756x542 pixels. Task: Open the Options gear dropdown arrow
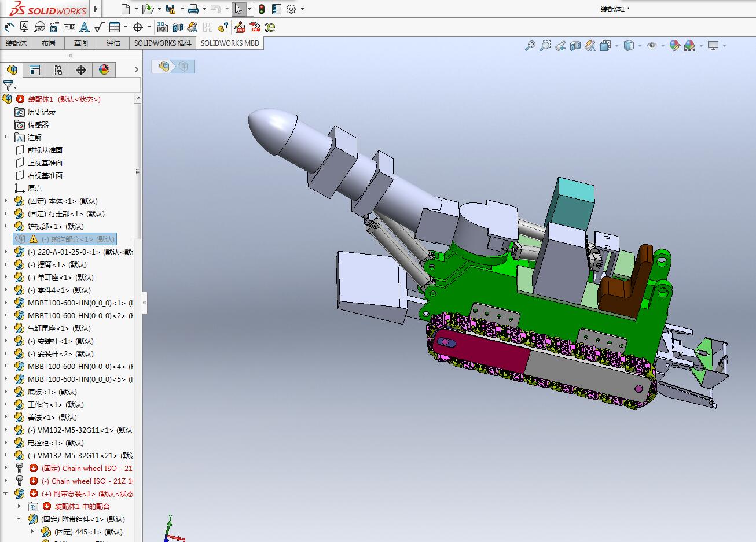tap(302, 9)
